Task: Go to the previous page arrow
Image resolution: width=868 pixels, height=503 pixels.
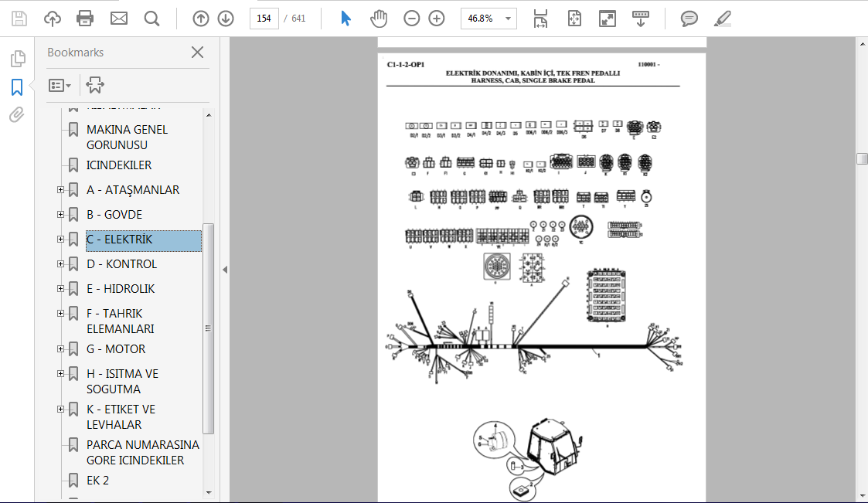Action: tap(200, 19)
